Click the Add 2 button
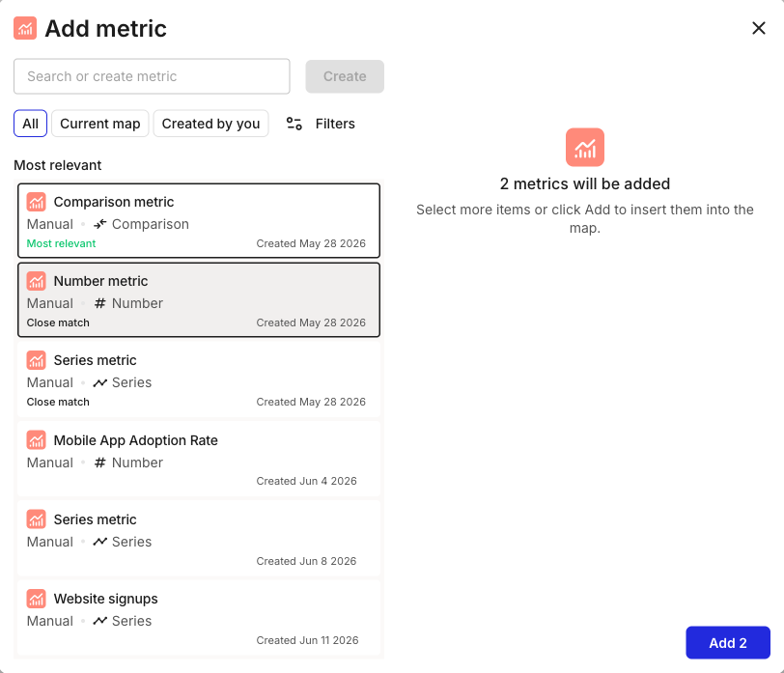 727,642
